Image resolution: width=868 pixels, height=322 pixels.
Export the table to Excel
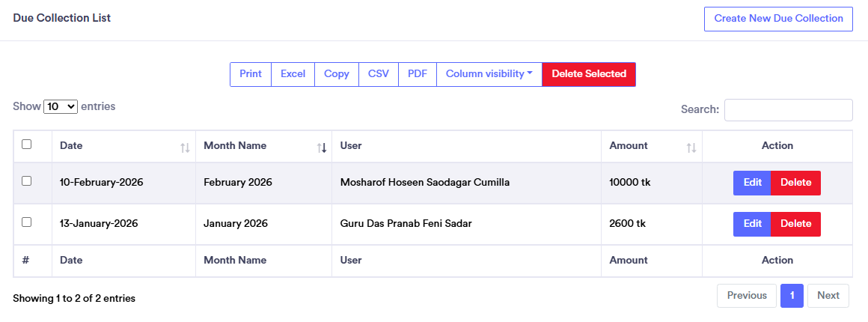(x=293, y=74)
